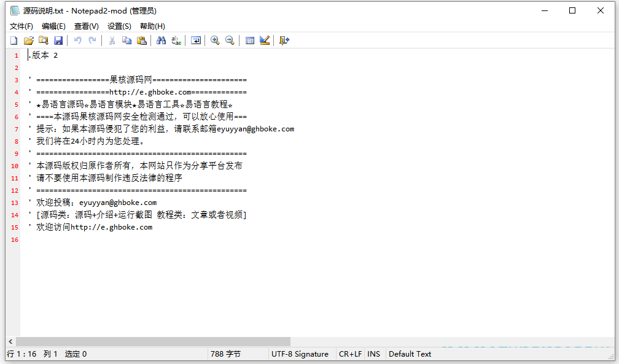The height and width of the screenshot is (364, 619).
Task: Save the current document
Action: (x=58, y=40)
